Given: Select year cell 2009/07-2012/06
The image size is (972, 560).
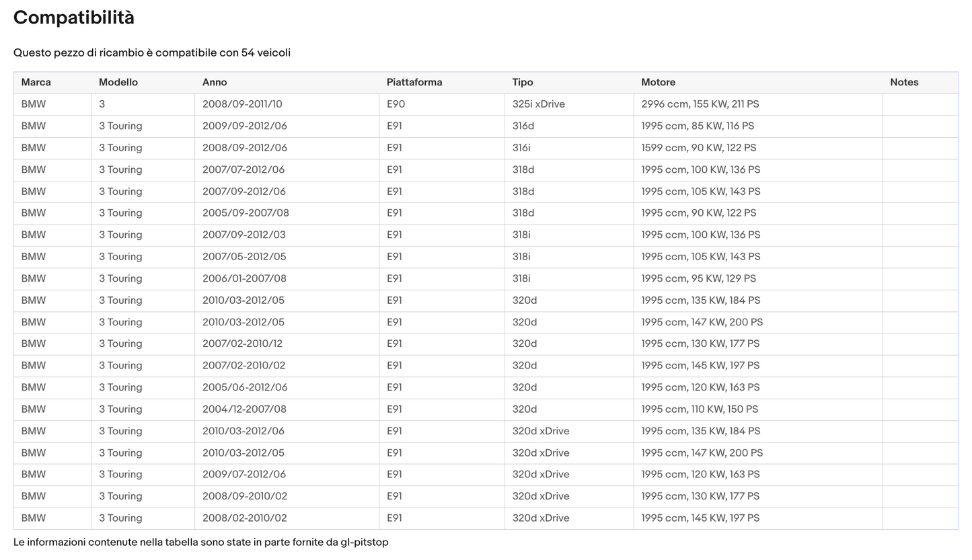Looking at the screenshot, I should pos(287,475).
